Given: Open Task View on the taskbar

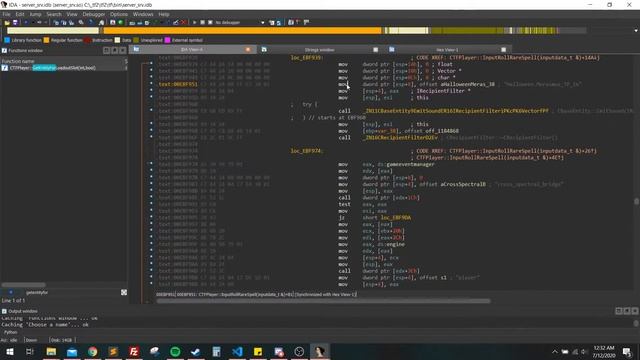Looking at the screenshot, I should (x=29, y=351).
